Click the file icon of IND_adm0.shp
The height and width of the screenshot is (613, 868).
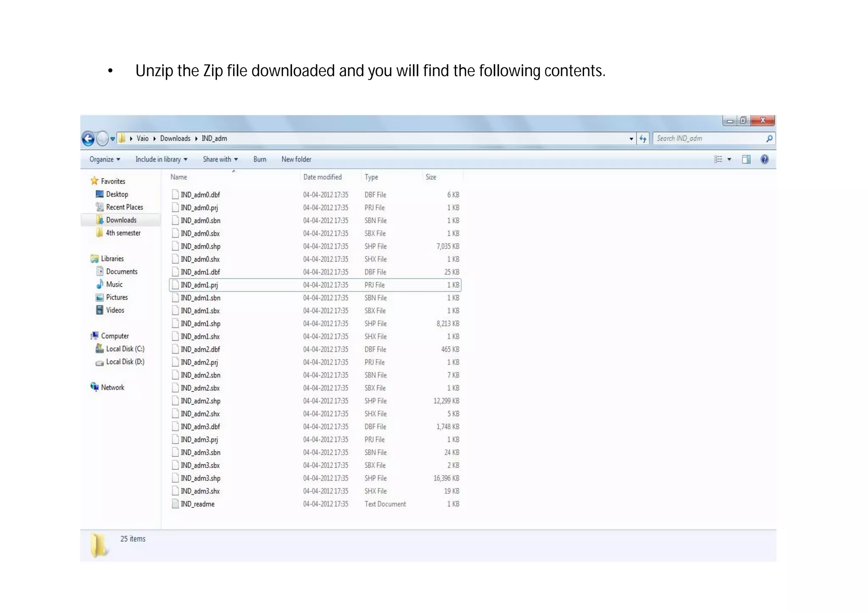coord(175,246)
